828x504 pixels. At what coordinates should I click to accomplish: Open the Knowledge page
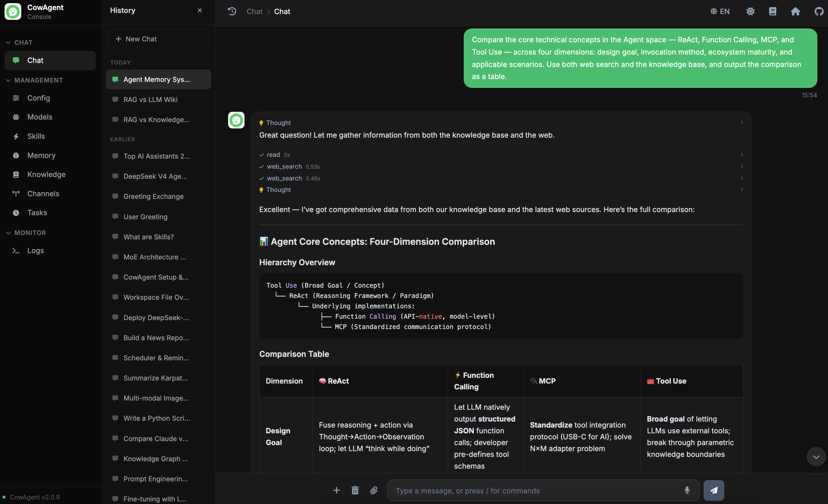click(50, 174)
